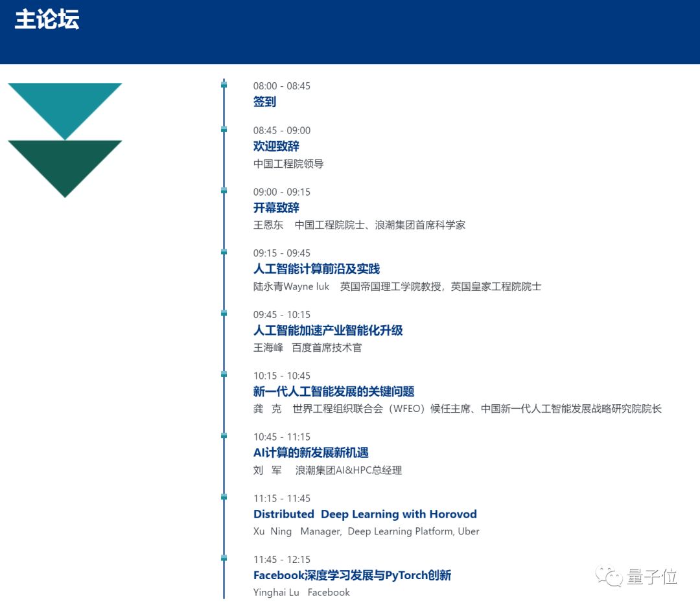Click the timeline marker beside 09:15 - 09:45
Screen dimensions: 700x607
tap(224, 252)
